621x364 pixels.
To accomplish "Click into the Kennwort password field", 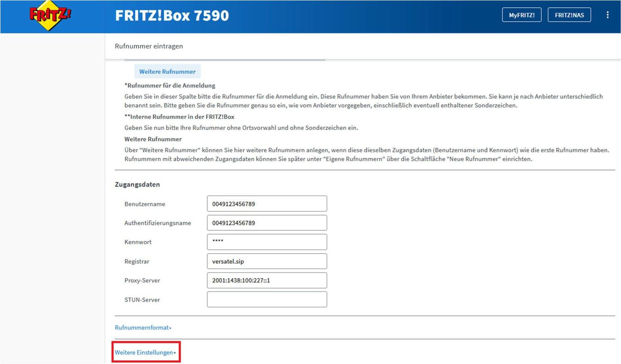I will tap(267, 241).
